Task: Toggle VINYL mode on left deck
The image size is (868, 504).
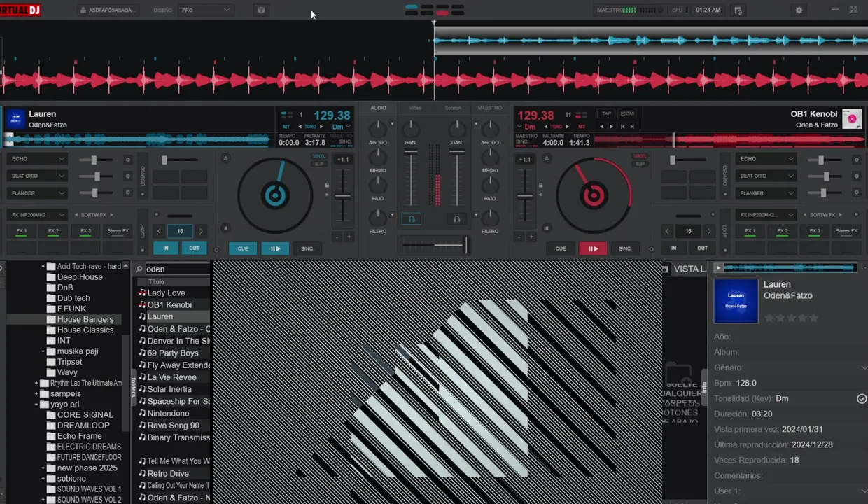Action: (x=318, y=156)
